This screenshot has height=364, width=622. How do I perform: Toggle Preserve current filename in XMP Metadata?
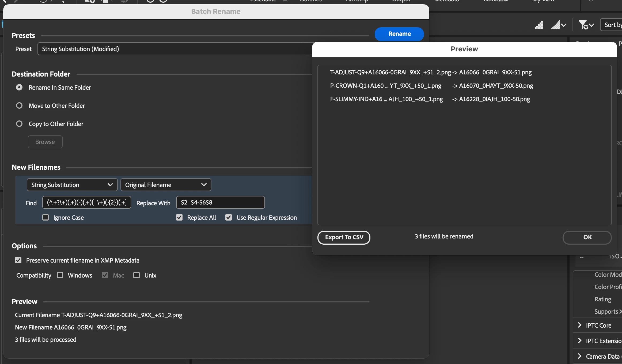18,260
